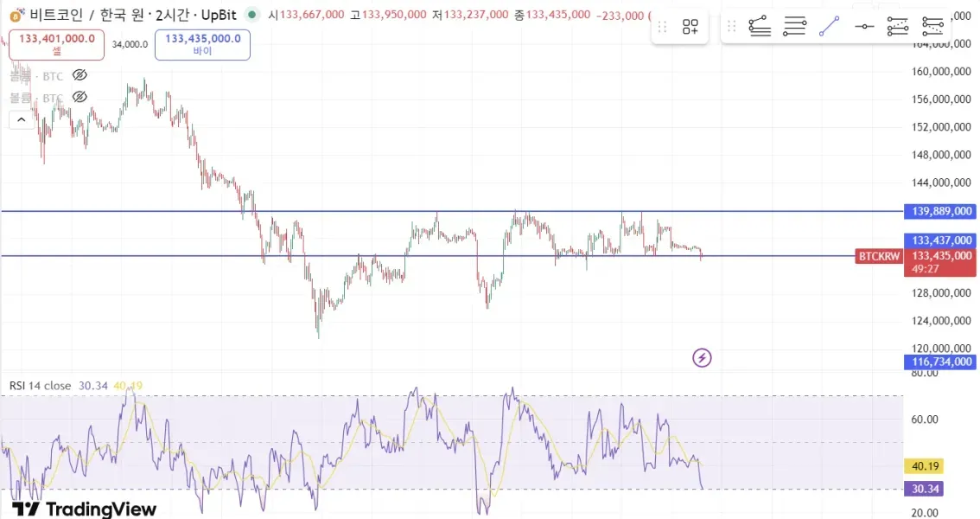Click the close value 종133,435,000
This screenshot has width=980, height=519.
coord(552,15)
